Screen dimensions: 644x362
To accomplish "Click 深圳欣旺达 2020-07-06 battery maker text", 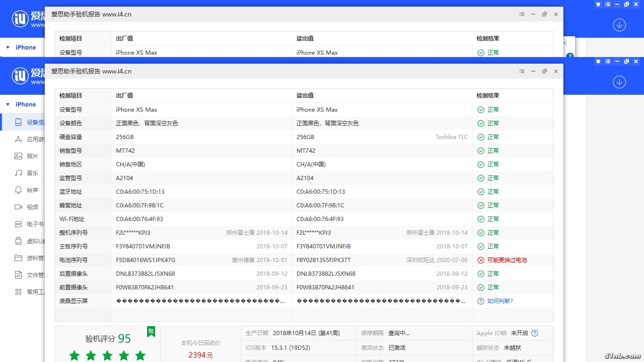I will (437, 260).
